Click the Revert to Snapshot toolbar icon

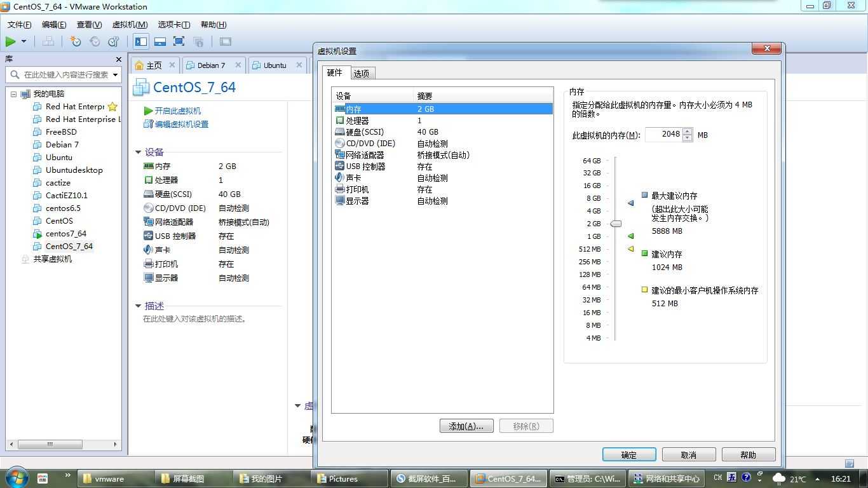point(95,41)
